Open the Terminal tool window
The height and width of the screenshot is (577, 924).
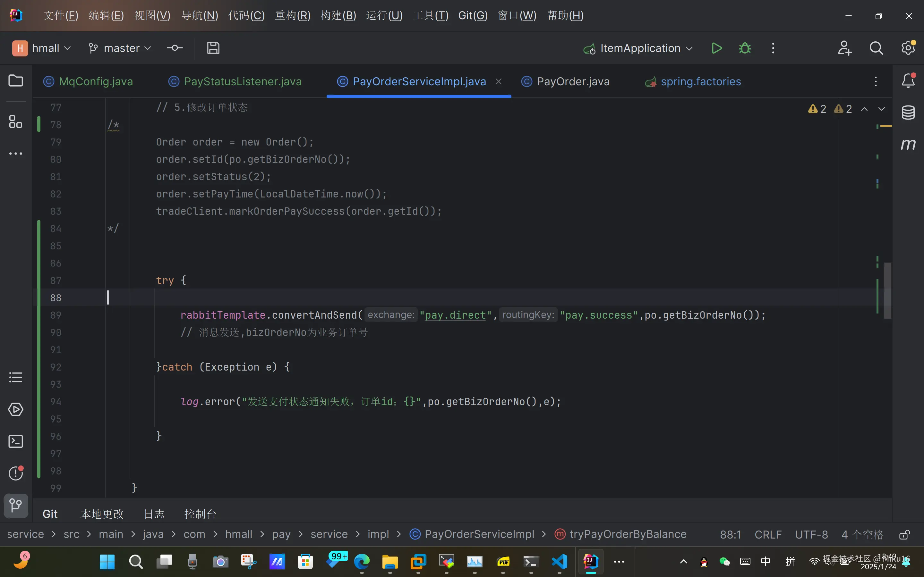(16, 441)
